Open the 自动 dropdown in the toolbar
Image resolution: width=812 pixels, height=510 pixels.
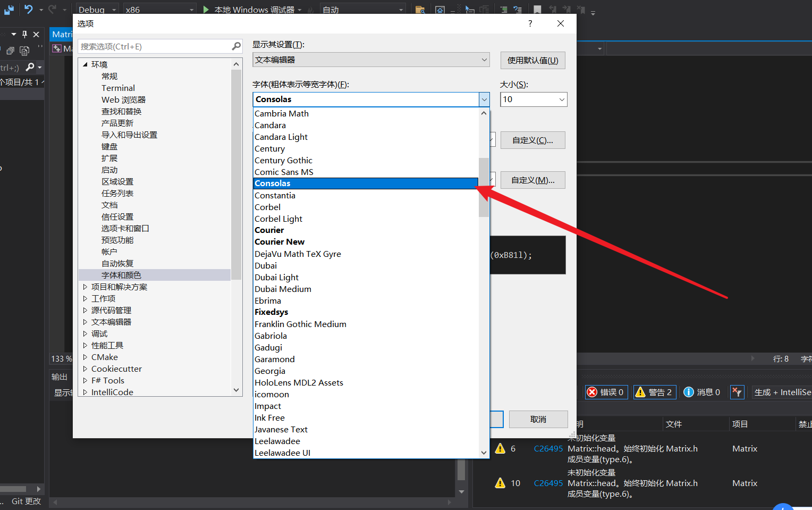[x=363, y=10]
